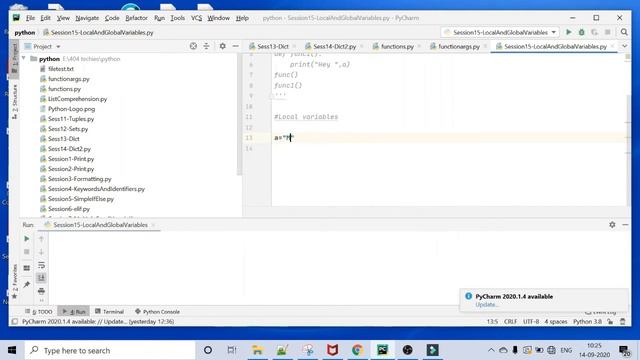Open filetest.txt in the project tree

pyautogui.click(x=60, y=69)
